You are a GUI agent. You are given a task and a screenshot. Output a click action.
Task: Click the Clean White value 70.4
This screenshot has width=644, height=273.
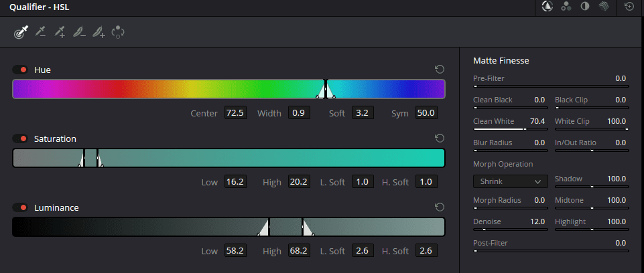[537, 121]
